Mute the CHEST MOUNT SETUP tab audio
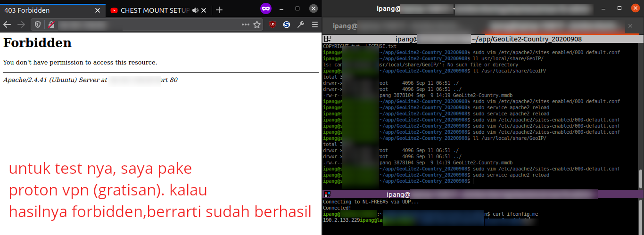This screenshot has width=644, height=235. 195,10
